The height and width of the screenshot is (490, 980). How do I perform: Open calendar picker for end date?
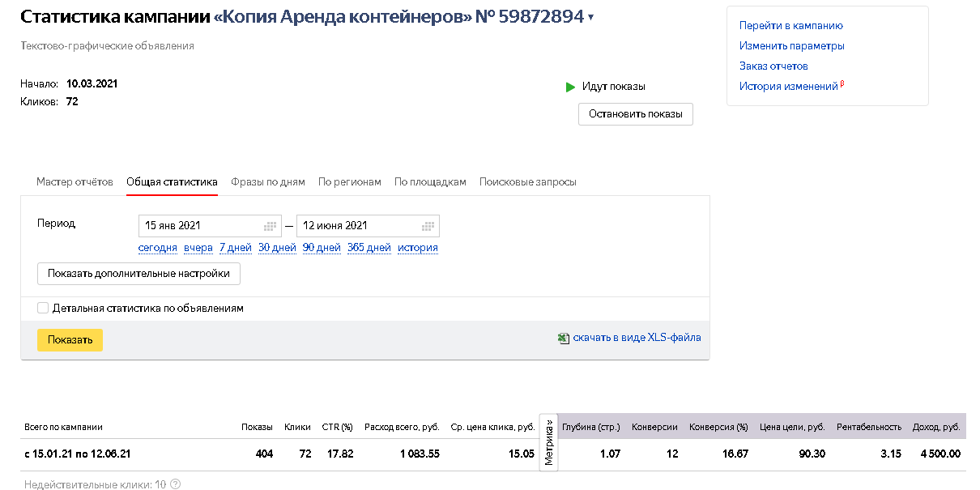coord(428,226)
